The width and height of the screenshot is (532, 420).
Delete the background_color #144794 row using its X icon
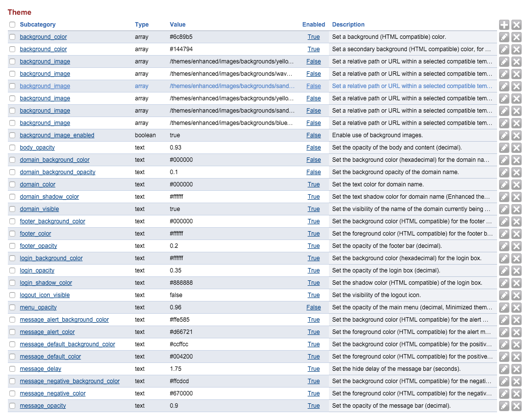coord(516,49)
